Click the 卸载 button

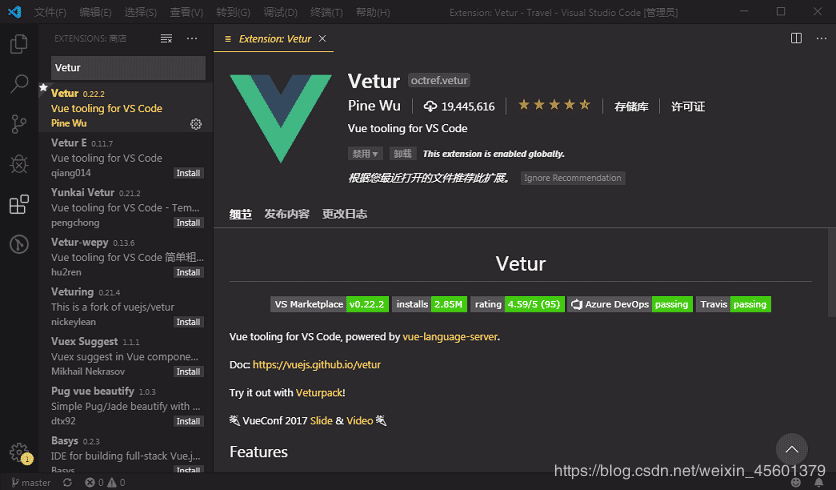pyautogui.click(x=402, y=154)
